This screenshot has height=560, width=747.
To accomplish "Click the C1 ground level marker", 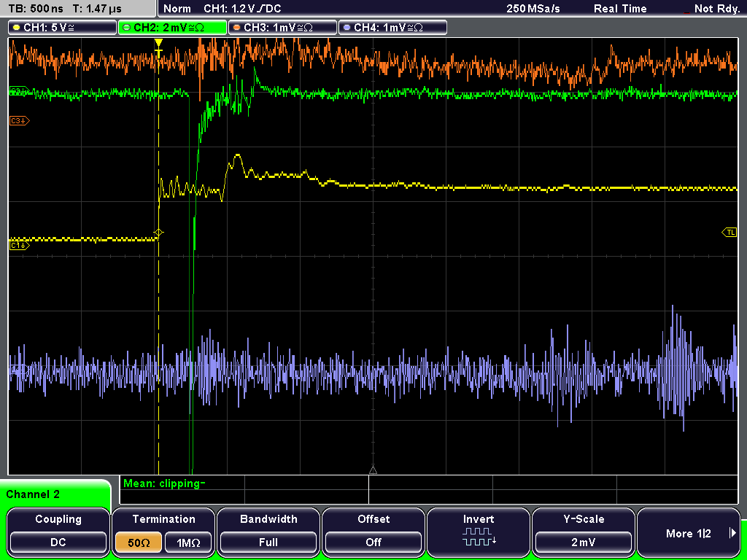I will coord(19,245).
